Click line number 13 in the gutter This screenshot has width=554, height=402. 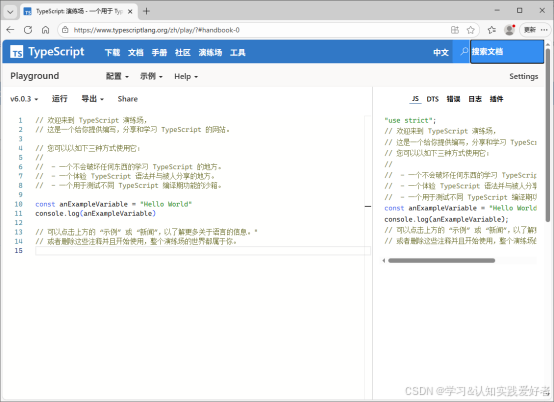point(18,232)
